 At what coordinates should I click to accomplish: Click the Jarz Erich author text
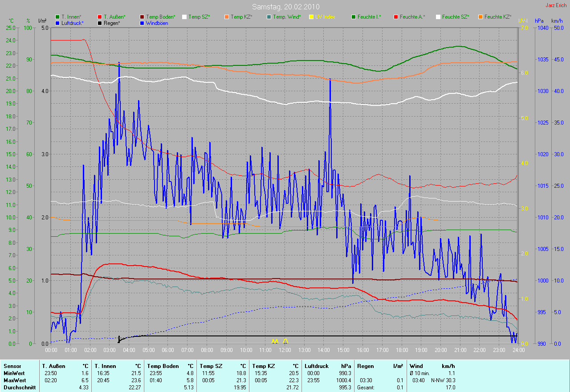[x=556, y=5]
